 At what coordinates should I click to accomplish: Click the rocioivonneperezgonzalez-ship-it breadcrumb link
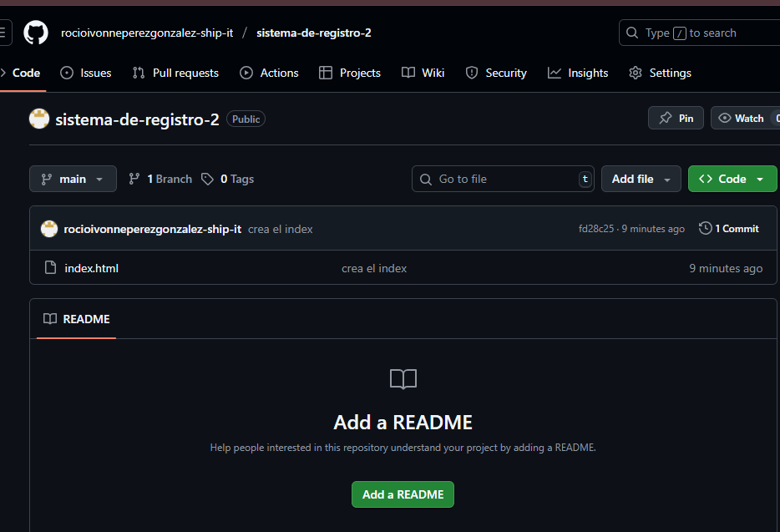tap(147, 33)
